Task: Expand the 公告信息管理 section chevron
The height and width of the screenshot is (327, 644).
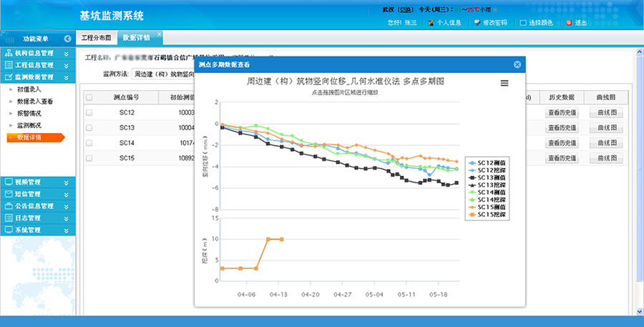Action: tap(67, 206)
